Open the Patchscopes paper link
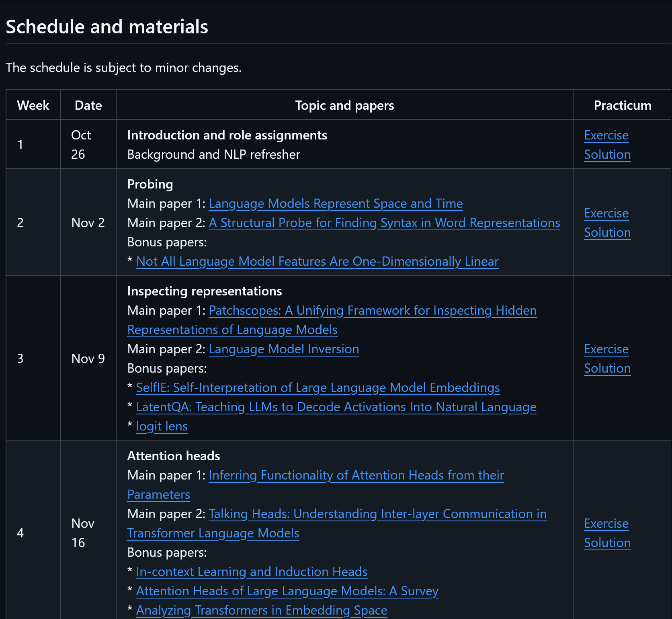This screenshot has width=672, height=619. (x=372, y=311)
